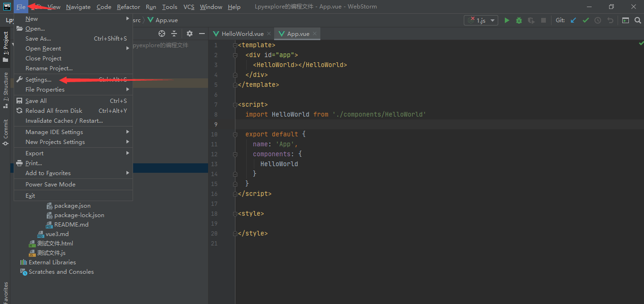Update project via blue Git arrow
The height and width of the screenshot is (304, 644).
573,20
